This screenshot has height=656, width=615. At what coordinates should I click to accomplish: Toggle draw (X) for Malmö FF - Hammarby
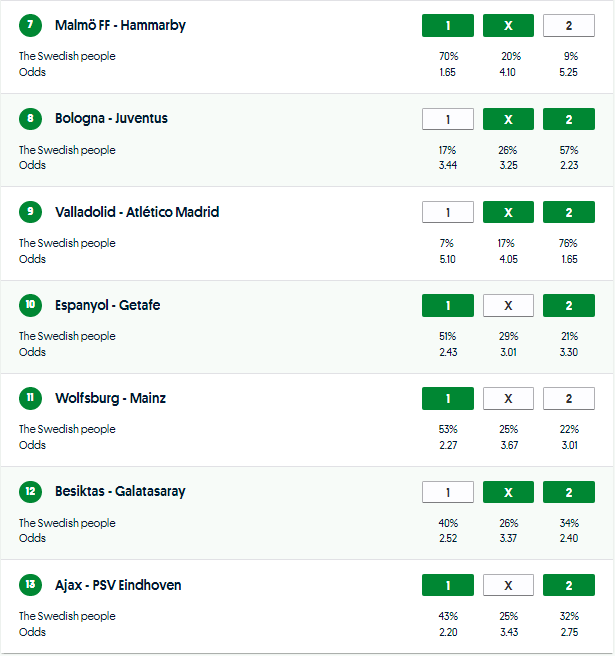click(508, 26)
